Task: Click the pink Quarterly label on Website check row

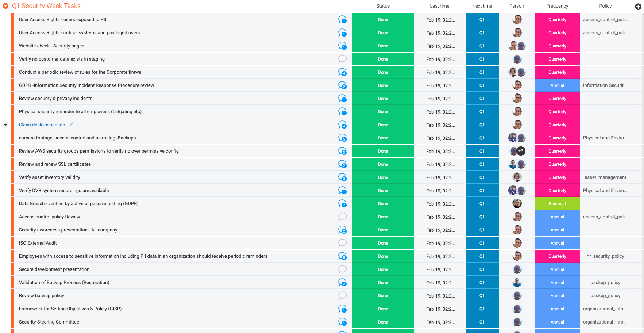Action: coord(557,46)
